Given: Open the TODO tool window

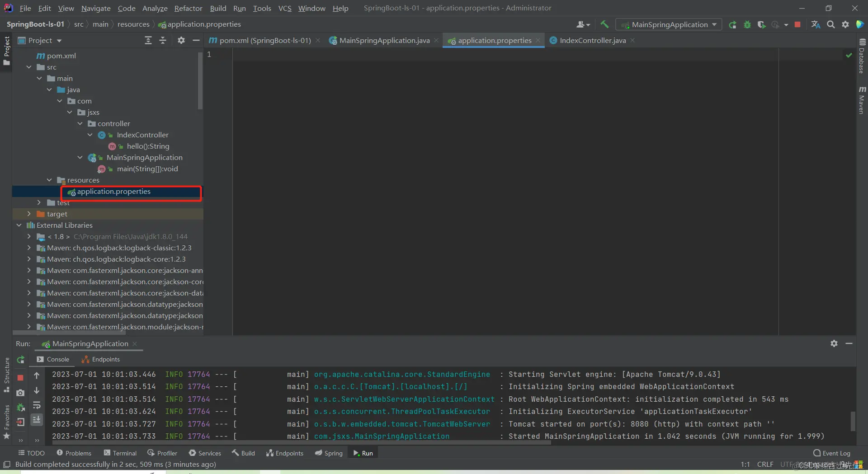Looking at the screenshot, I should [x=31, y=453].
